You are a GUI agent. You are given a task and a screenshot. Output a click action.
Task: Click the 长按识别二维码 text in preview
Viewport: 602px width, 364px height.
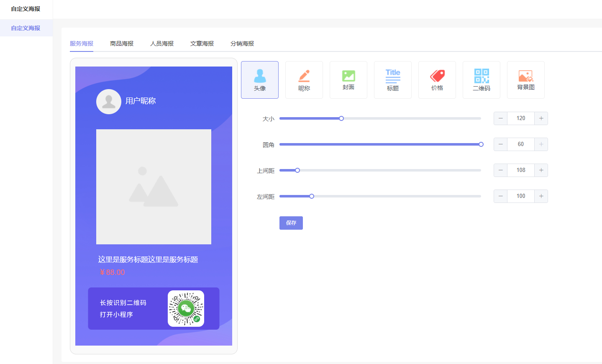click(123, 302)
